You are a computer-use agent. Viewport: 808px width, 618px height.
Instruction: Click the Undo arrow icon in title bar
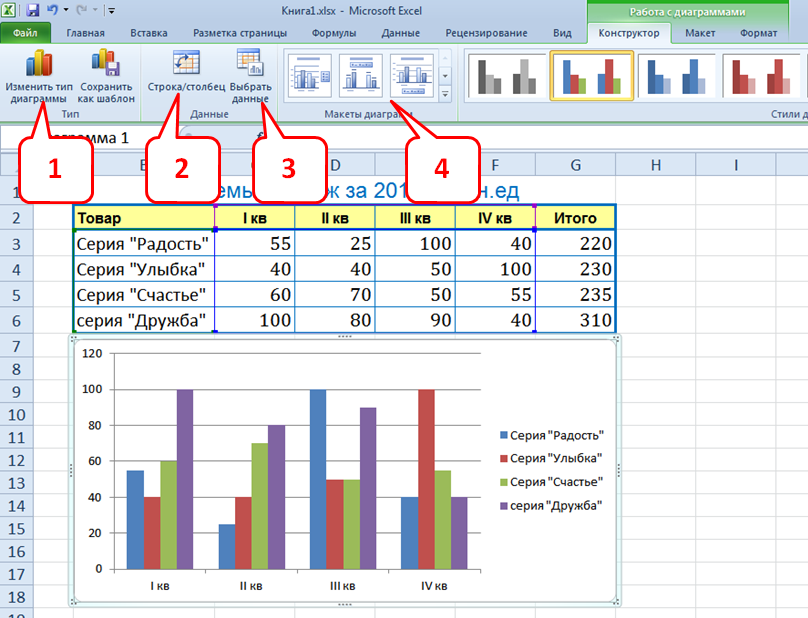(x=52, y=10)
